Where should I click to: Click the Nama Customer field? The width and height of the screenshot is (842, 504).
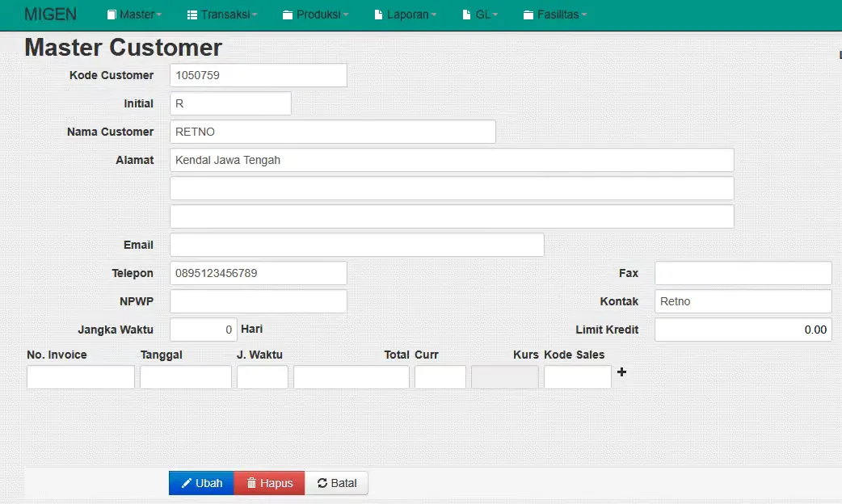tap(332, 132)
